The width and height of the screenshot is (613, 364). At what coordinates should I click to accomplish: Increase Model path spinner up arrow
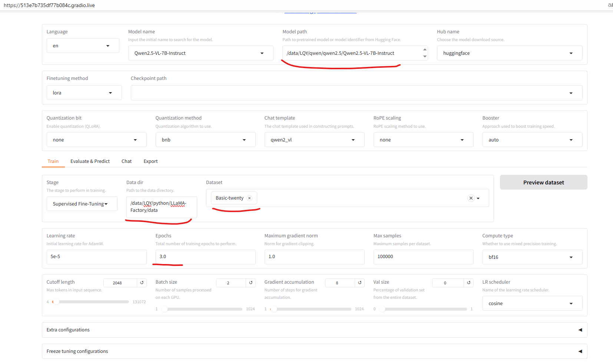pyautogui.click(x=425, y=50)
